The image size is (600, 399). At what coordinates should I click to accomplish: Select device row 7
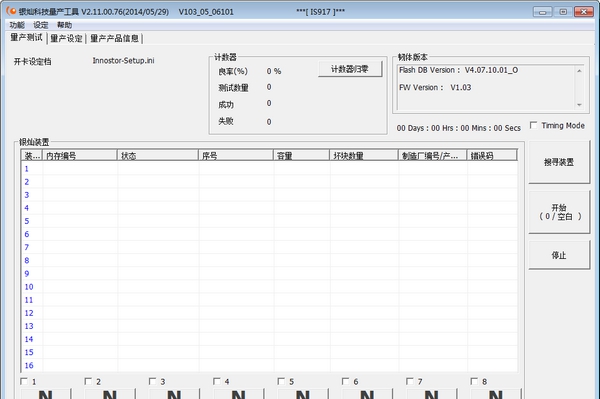point(270,247)
